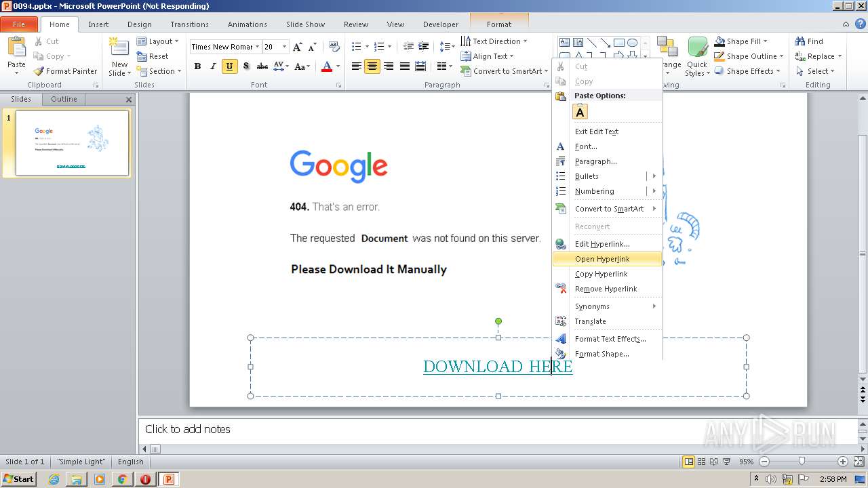
Task: Open the font name combo box
Action: 224,47
